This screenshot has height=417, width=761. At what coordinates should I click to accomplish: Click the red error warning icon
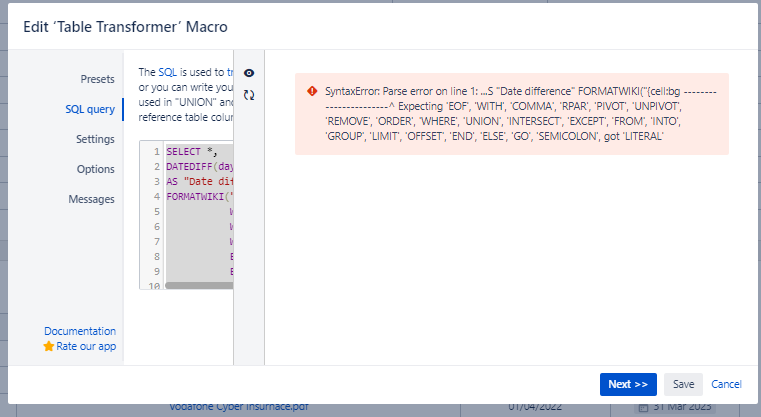[x=312, y=91]
